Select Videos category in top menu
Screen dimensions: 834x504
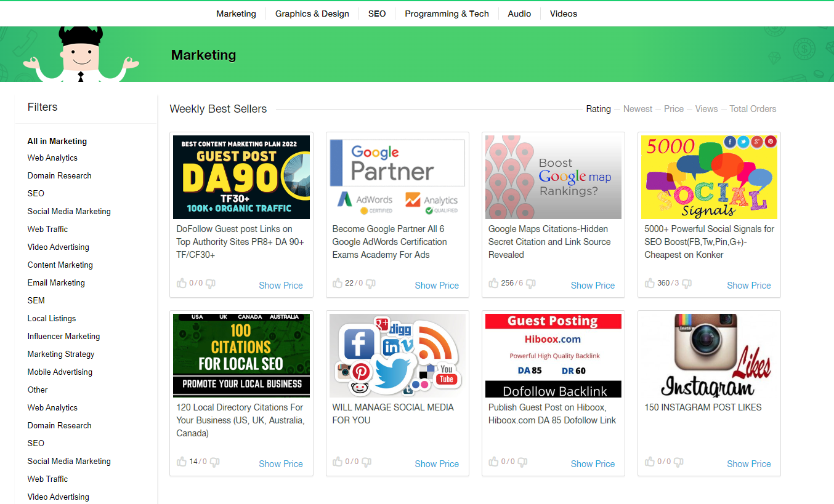564,14
